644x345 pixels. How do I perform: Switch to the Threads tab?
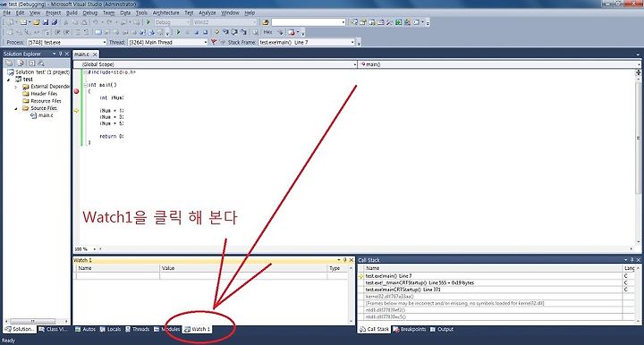coord(137,329)
